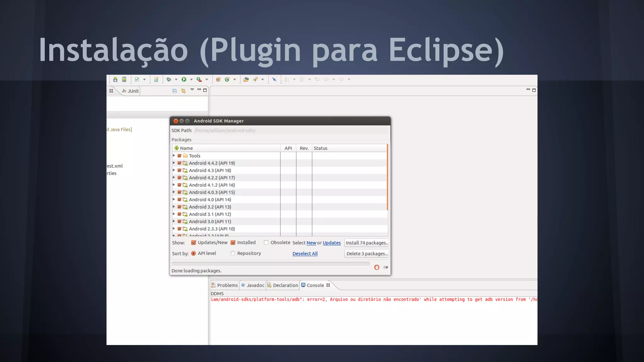Minimize the left explorer panel

pos(199,90)
